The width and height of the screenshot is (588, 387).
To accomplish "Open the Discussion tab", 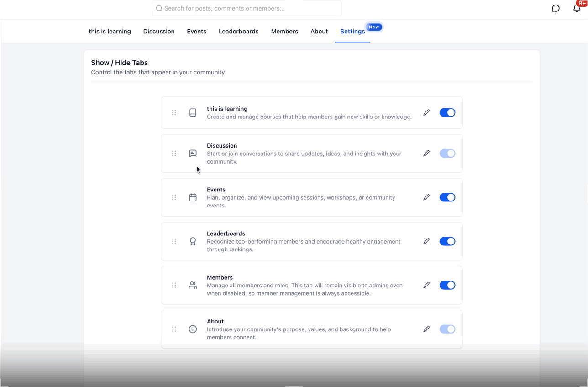I will (159, 32).
